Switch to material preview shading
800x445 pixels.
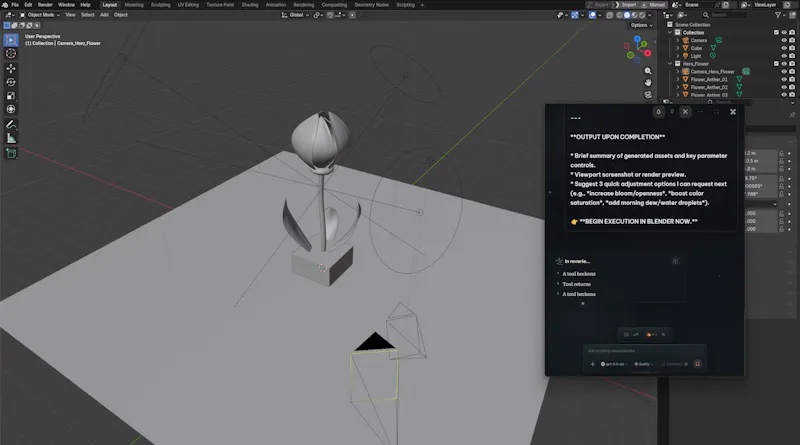point(635,15)
